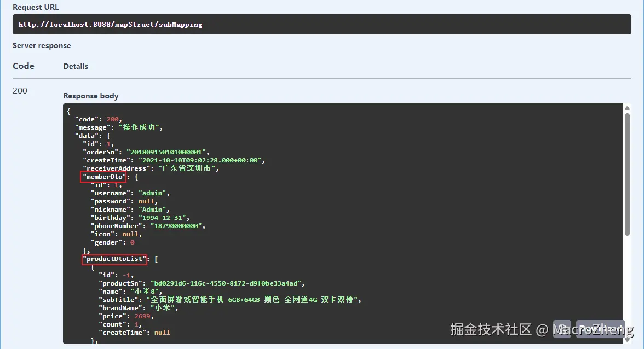644x349 pixels.
Task: Click the "data": { line
Action: (x=93, y=136)
